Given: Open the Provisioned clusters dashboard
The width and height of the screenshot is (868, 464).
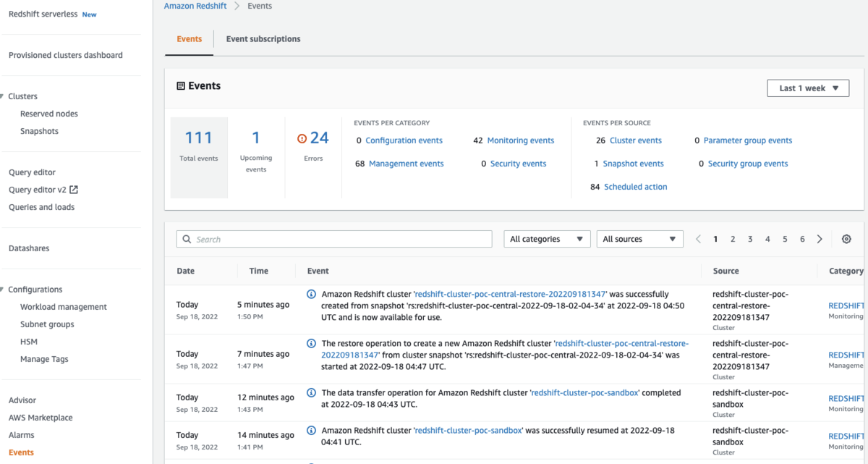Looking at the screenshot, I should pos(66,55).
